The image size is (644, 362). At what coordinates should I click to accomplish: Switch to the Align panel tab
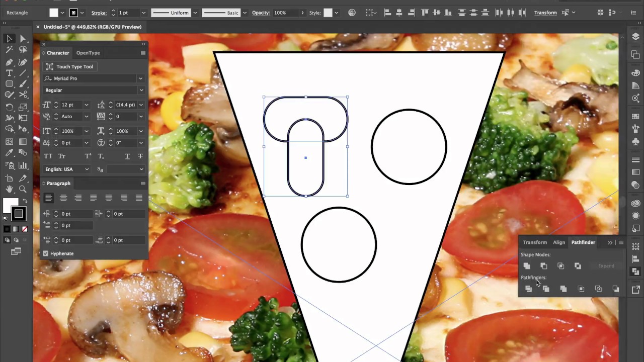pyautogui.click(x=559, y=242)
